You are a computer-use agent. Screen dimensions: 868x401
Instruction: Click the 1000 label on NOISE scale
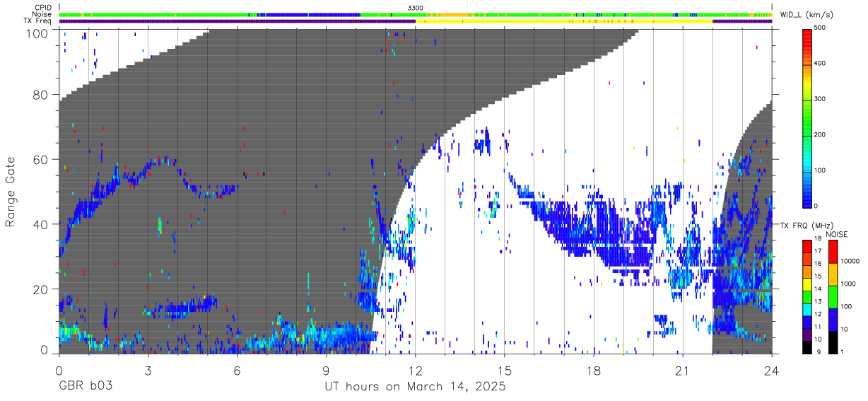click(x=848, y=284)
